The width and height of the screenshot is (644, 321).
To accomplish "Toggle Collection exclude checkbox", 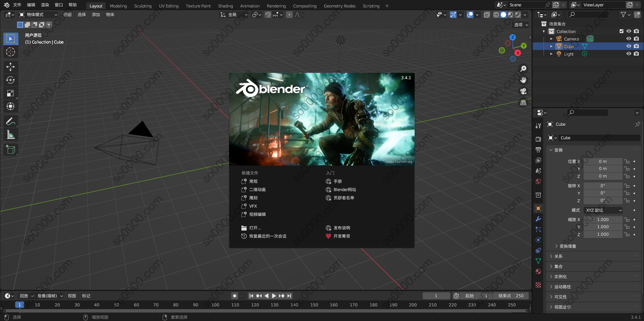I will [x=622, y=31].
